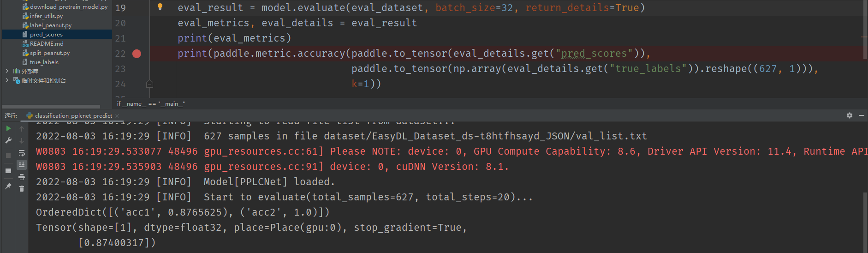This screenshot has width=868, height=253.
Task: Open download_pretrain_model.py in the project tree
Action: pyautogui.click(x=69, y=7)
